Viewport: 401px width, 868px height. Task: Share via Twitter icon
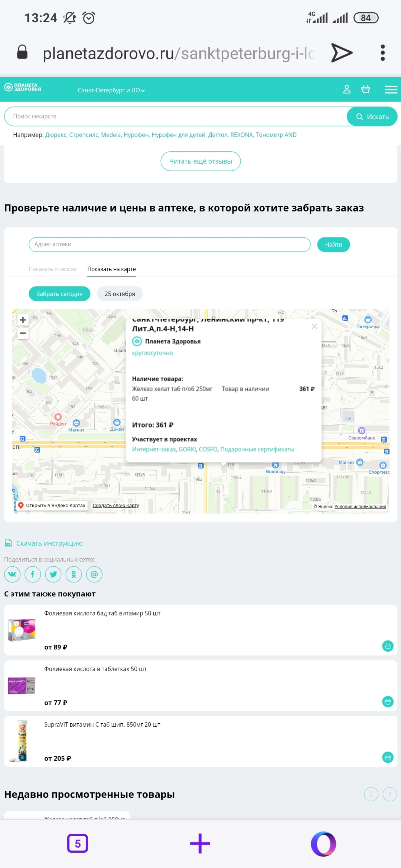[x=53, y=574]
